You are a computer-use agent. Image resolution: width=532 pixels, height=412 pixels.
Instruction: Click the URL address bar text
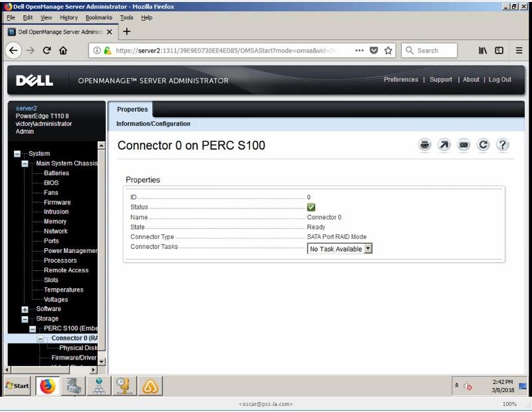(x=225, y=51)
